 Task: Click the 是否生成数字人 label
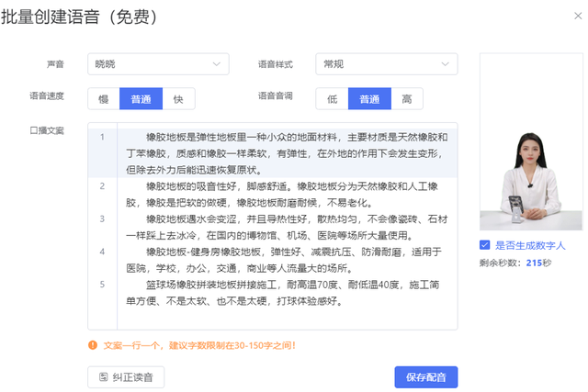point(530,245)
